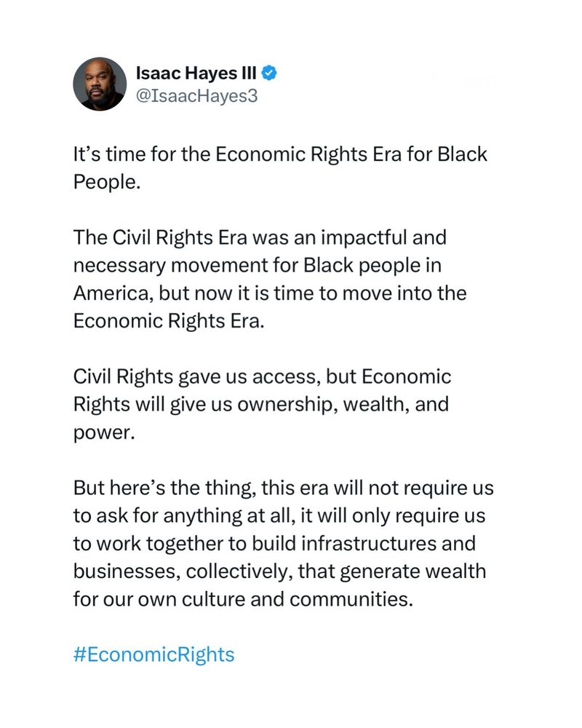Select the opening line about Economic Rights Era
This screenshot has width=582, height=728.
tap(280, 154)
